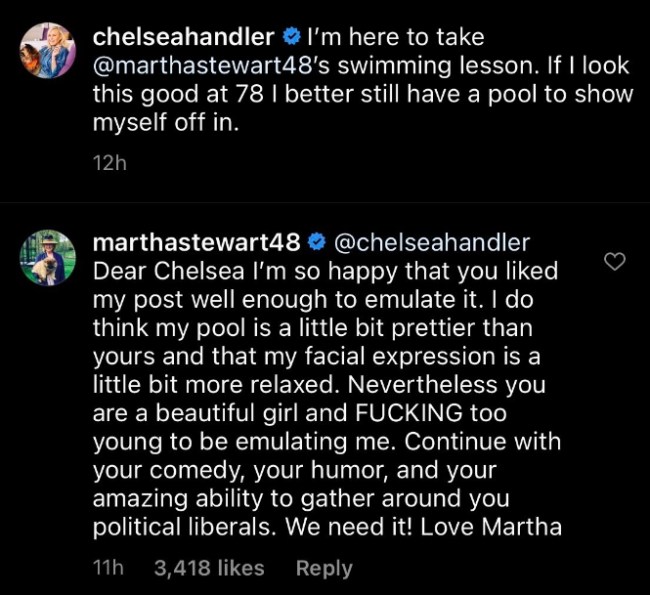Screen dimensions: 650x595
Task: Click the 11h timestamp on Martha's comment
Action: [x=106, y=568]
